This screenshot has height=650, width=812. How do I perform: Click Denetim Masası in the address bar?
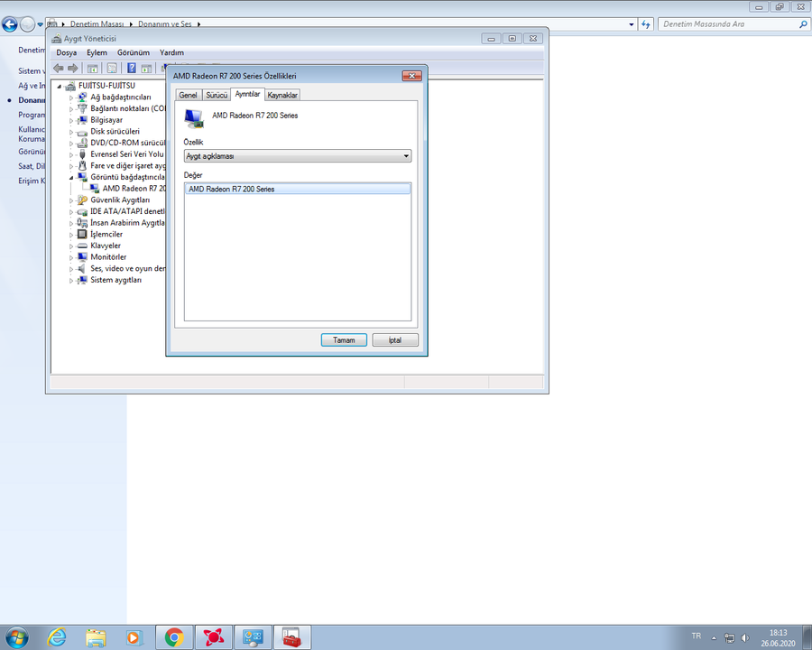[97, 23]
